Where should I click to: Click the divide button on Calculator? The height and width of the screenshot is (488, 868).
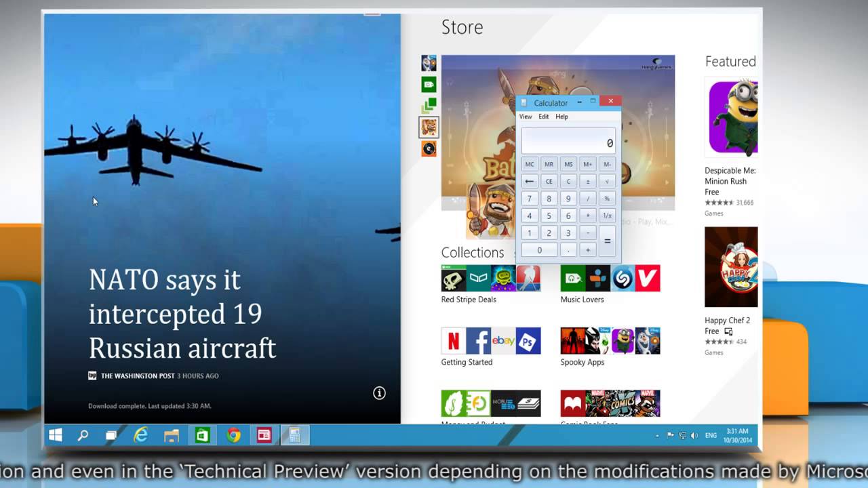587,199
